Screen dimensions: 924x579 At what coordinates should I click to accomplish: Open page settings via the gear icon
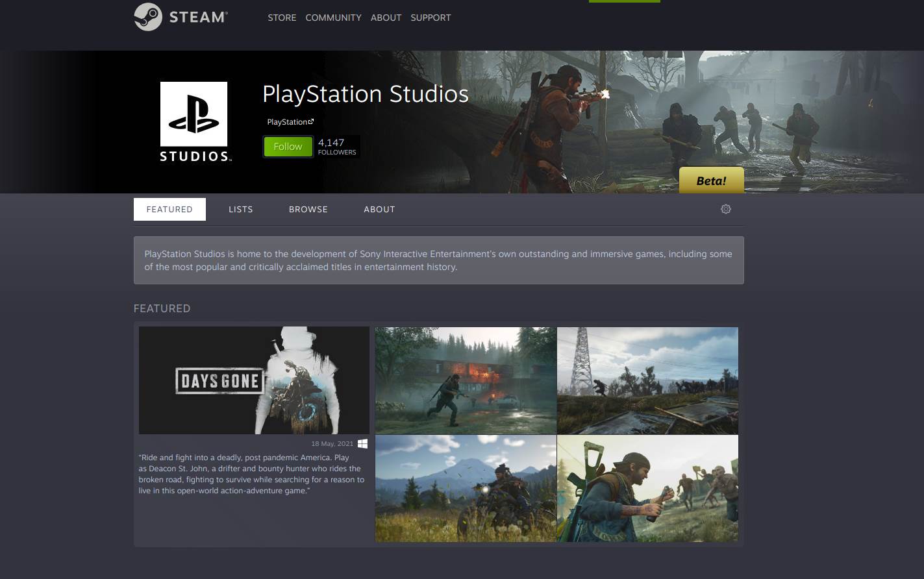(725, 208)
